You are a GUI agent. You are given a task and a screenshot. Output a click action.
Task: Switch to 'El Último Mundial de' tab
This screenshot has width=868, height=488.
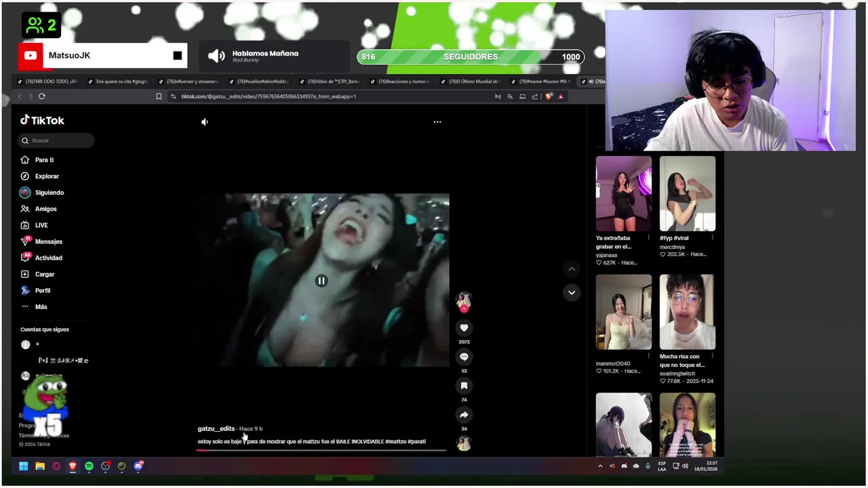pos(471,81)
